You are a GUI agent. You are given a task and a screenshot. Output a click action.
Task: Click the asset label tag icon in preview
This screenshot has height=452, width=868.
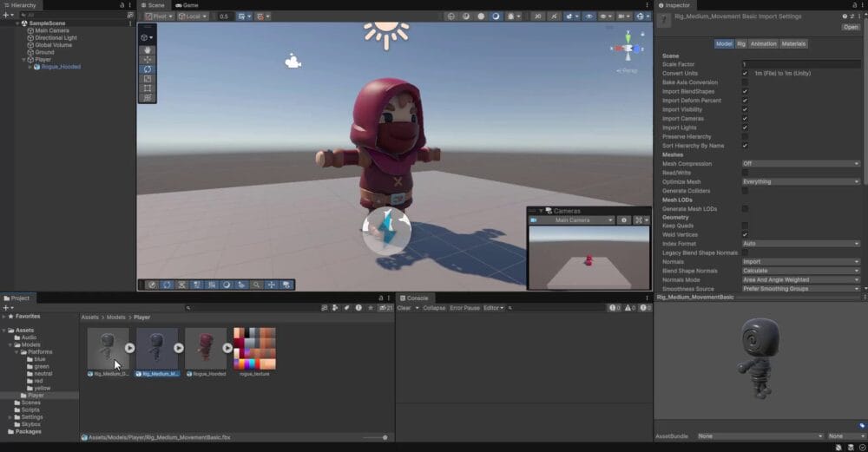click(x=862, y=425)
